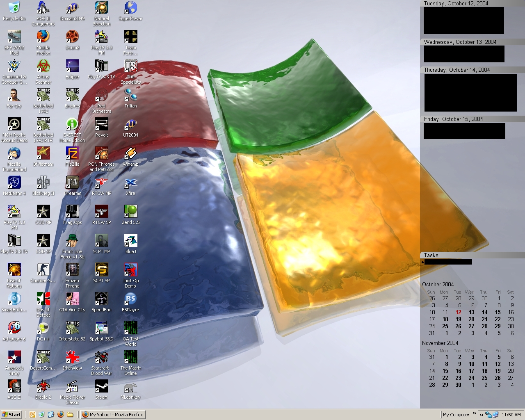Open the UT2004 desktop shortcut

(x=130, y=128)
